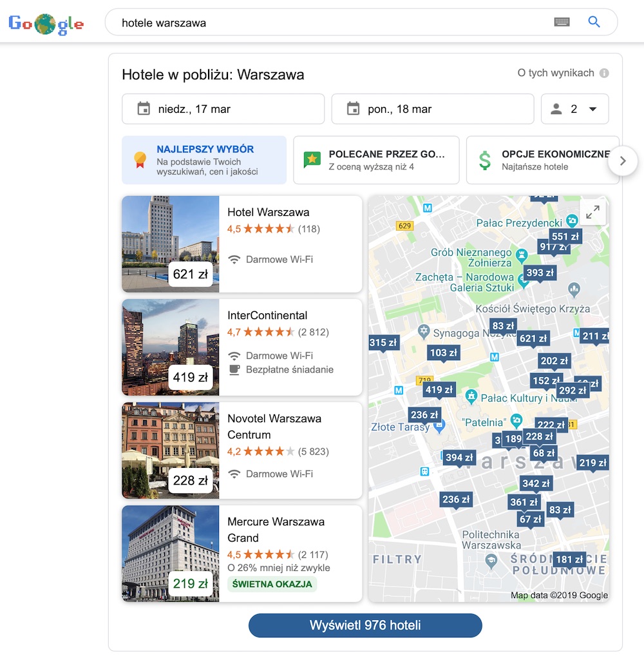Viewport: 644px width, 667px height.
Task: Select the 181 zł map price marker
Action: (x=569, y=559)
